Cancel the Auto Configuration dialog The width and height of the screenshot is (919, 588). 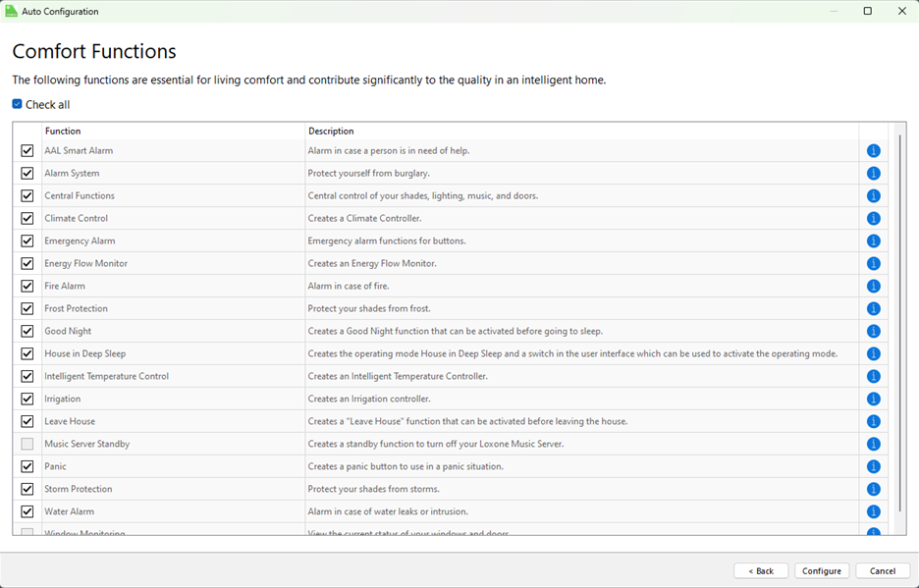pos(882,570)
